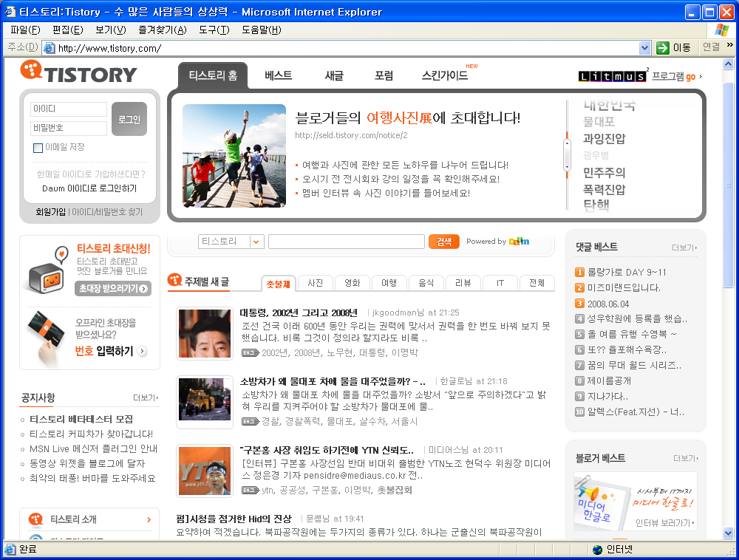Click Daum 아이디로 로그인하기 link
Viewport: 739px width, 560px height.
(x=89, y=188)
